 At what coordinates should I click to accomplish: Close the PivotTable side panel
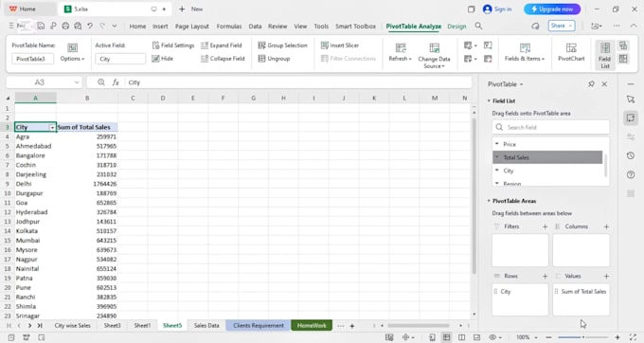[x=604, y=83]
